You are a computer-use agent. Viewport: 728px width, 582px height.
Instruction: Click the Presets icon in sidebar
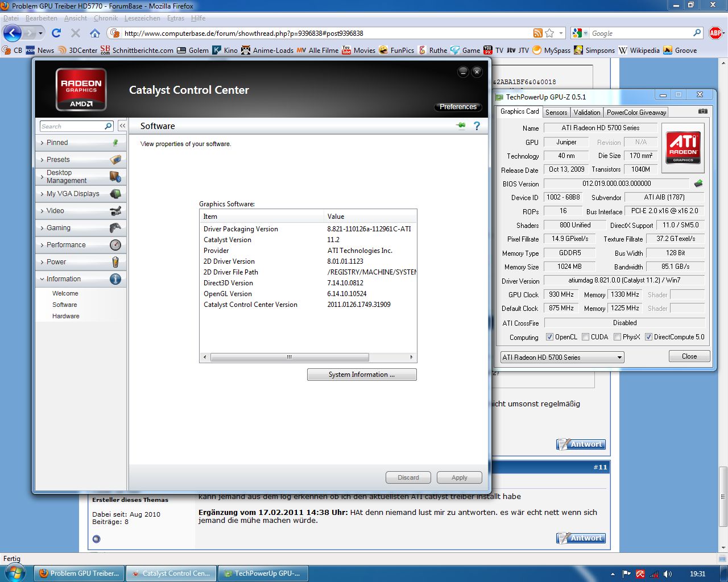(115, 160)
